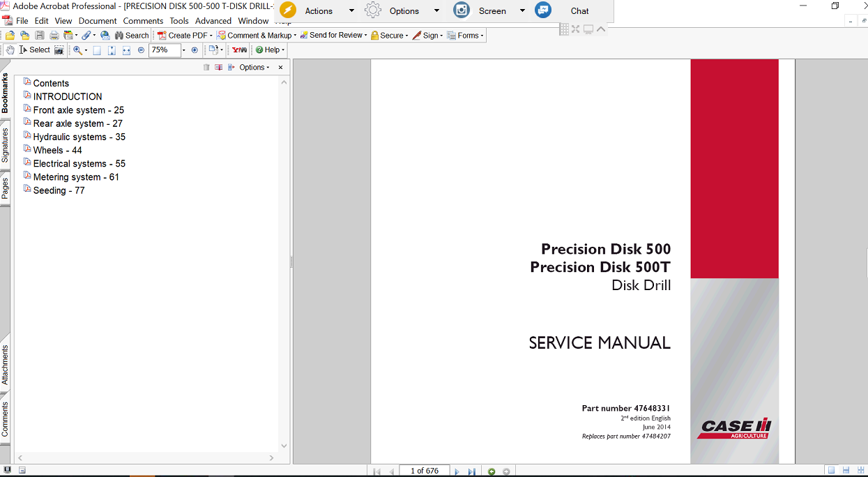Delete bookmark with trash icon
The height and width of the screenshot is (477, 868).
(x=206, y=68)
